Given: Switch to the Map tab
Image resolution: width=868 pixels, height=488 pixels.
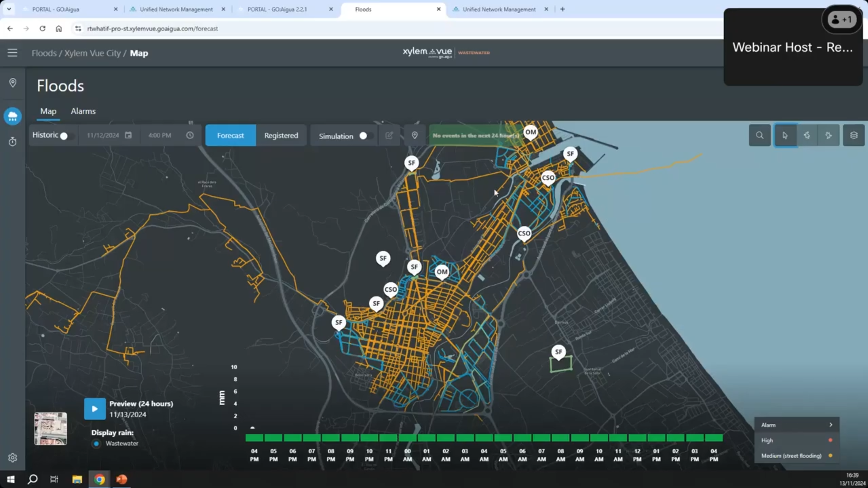Looking at the screenshot, I should [48, 111].
